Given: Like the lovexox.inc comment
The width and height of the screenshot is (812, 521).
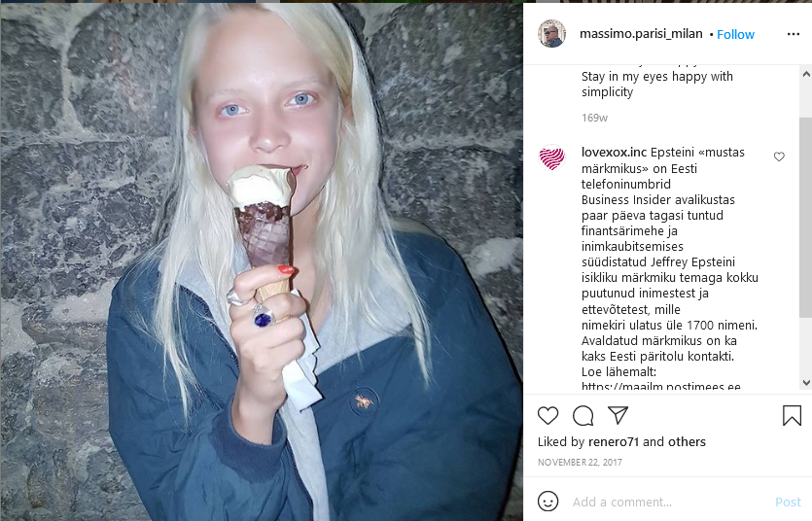Looking at the screenshot, I should [779, 156].
